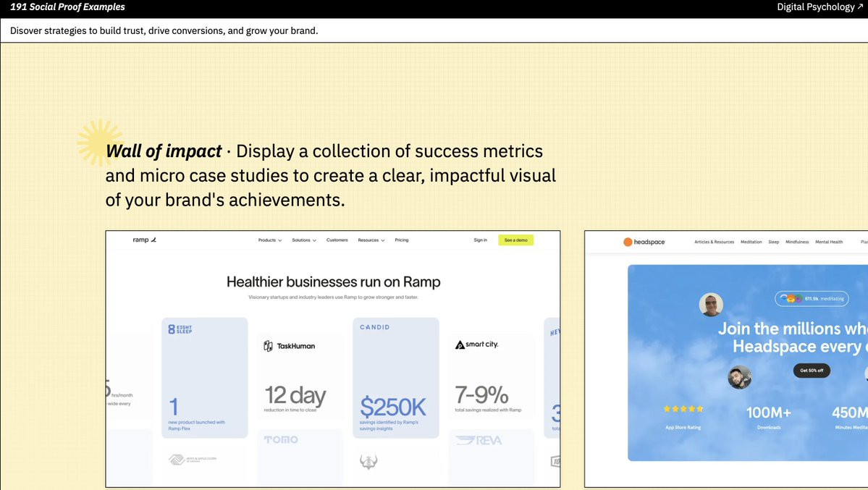Image resolution: width=868 pixels, height=490 pixels.
Task: Click the headspace orange logo
Action: pyautogui.click(x=644, y=242)
